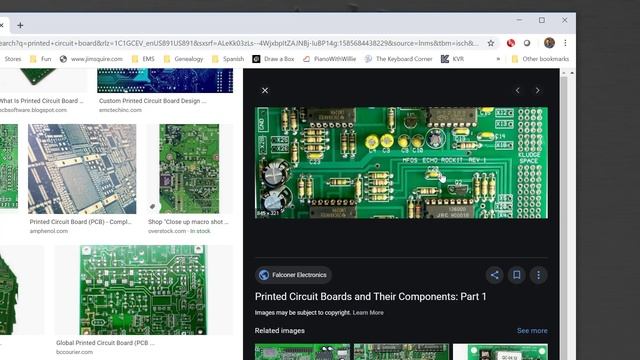This screenshot has height=360, width=640.
Task: Minimize the Chrome window
Action: [519, 20]
